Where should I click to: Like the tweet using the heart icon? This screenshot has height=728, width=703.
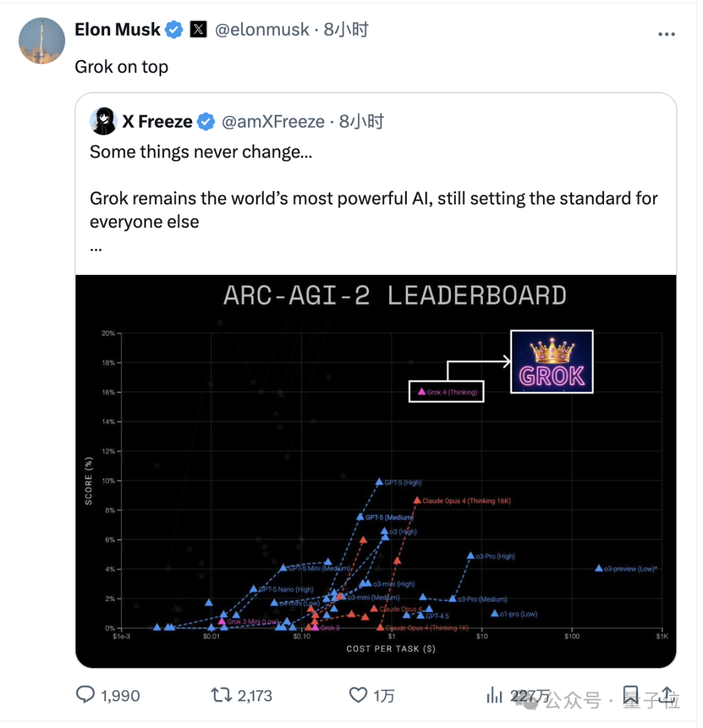[x=359, y=695]
